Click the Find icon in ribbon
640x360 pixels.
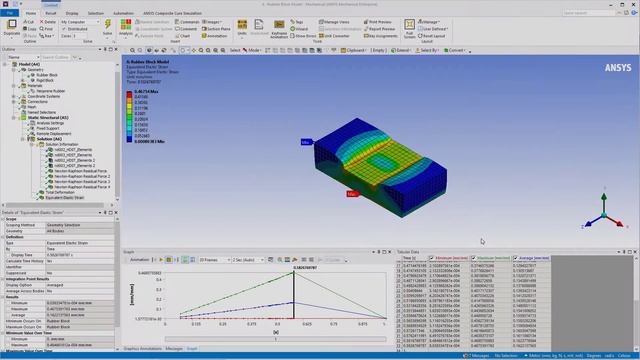(x=46, y=29)
